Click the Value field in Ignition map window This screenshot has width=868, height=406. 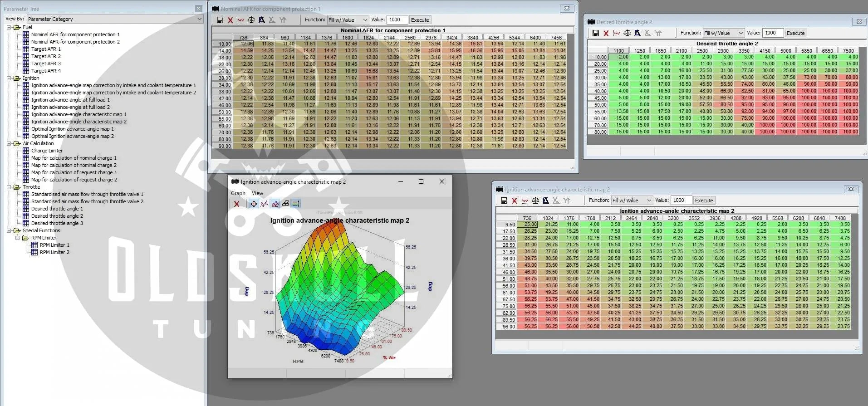pyautogui.click(x=680, y=201)
